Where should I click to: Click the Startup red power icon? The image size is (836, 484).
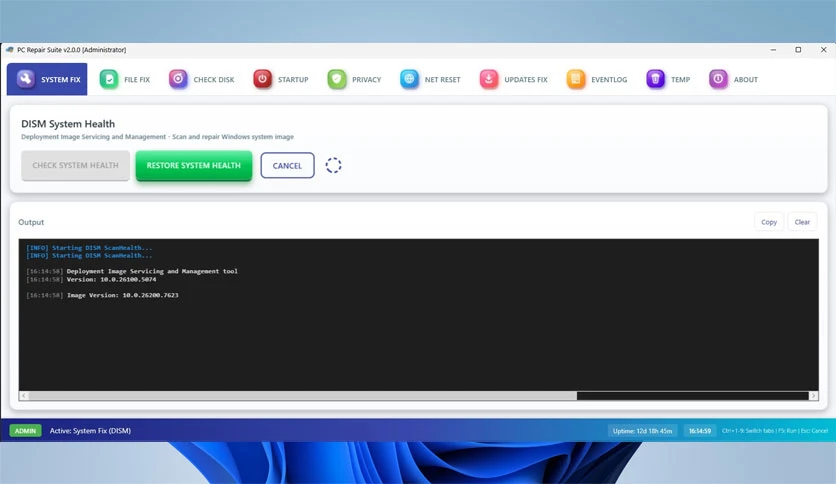[x=262, y=79]
